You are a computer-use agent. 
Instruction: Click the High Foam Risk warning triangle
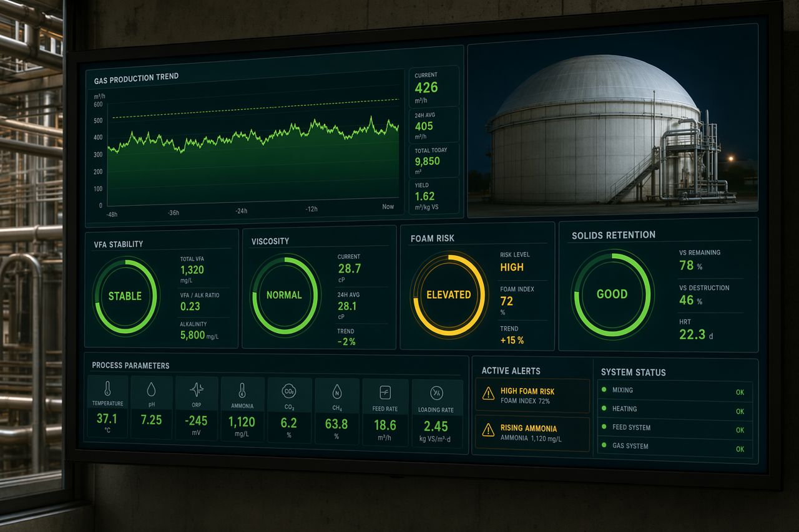click(488, 393)
